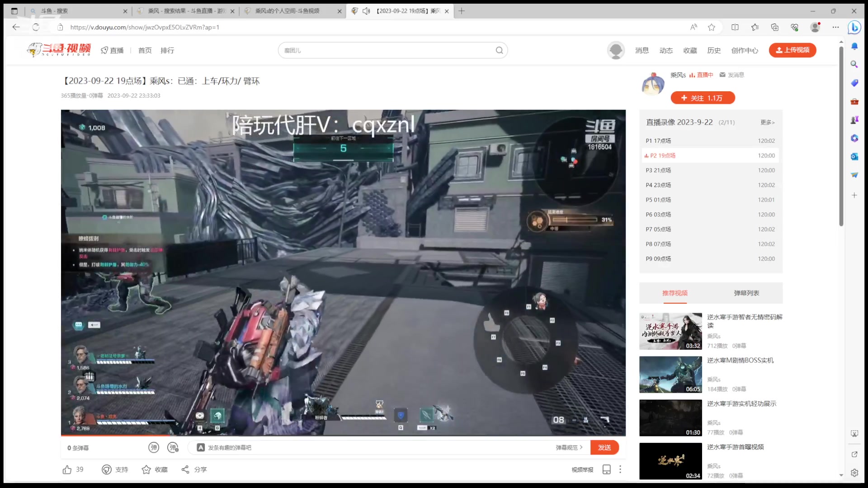Screen dimensions: 868x488
Task: Click read aloud icon in address bar
Action: pos(693,27)
